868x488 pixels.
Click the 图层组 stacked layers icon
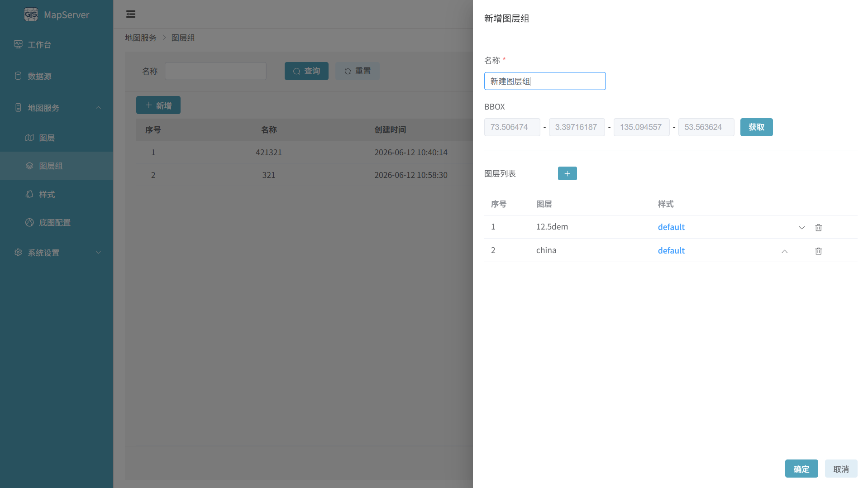[29, 166]
